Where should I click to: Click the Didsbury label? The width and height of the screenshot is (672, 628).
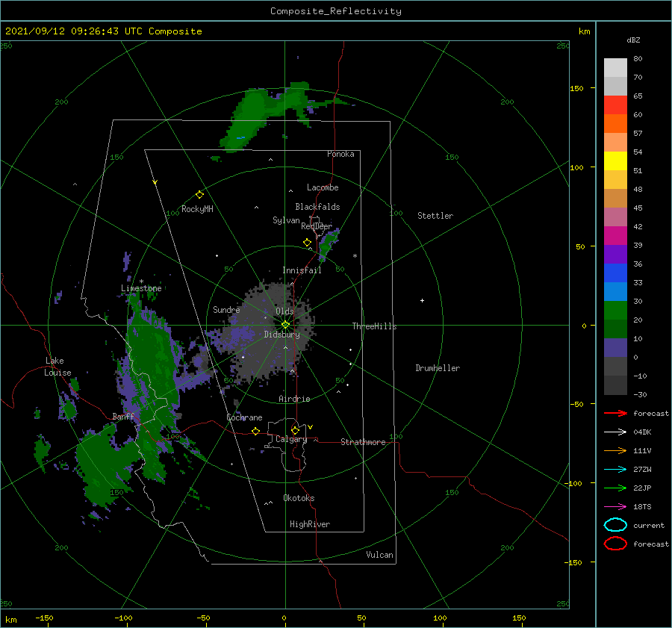pyautogui.click(x=281, y=335)
